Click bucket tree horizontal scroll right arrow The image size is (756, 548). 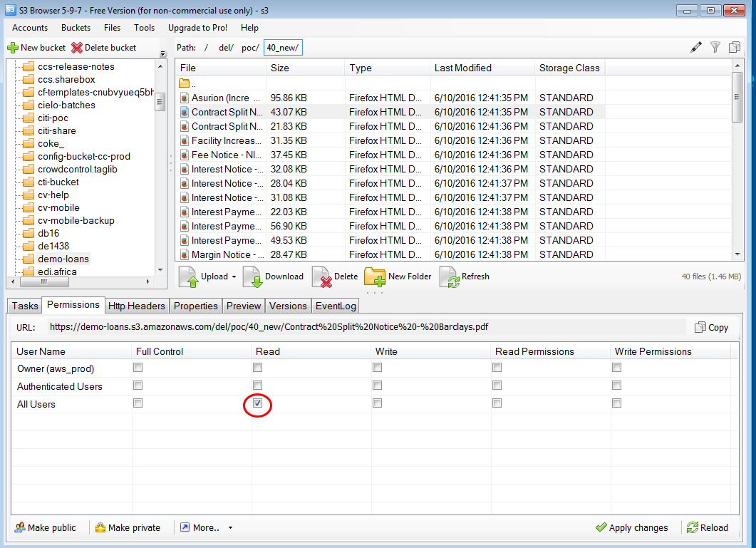click(x=148, y=281)
